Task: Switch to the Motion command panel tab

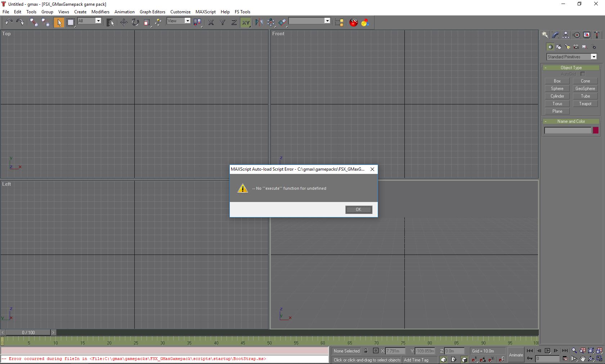Action: [x=576, y=35]
